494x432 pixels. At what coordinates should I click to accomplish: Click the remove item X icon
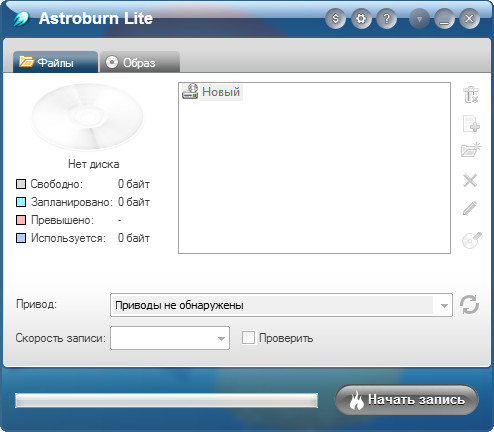pyautogui.click(x=470, y=180)
